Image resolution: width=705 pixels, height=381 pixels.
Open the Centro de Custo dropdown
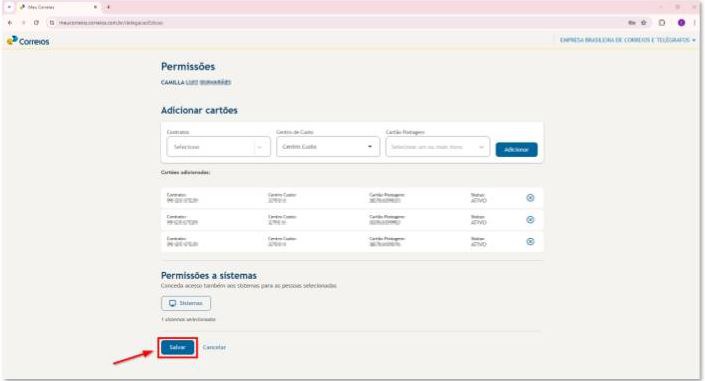328,147
